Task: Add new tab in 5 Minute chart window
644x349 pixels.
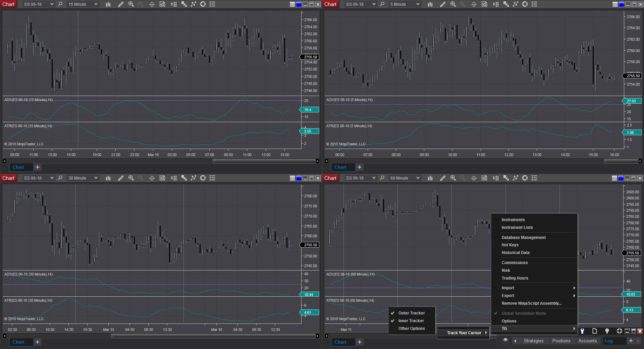Action: (x=360, y=167)
